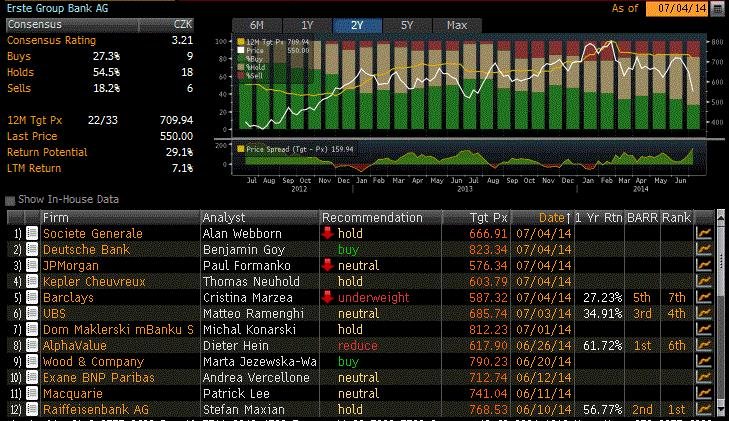
Task: Sort table by BARR column header
Action: (x=642, y=217)
